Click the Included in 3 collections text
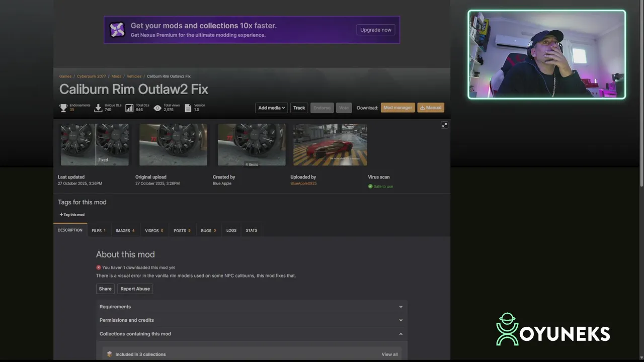The image size is (644, 362). (140, 354)
